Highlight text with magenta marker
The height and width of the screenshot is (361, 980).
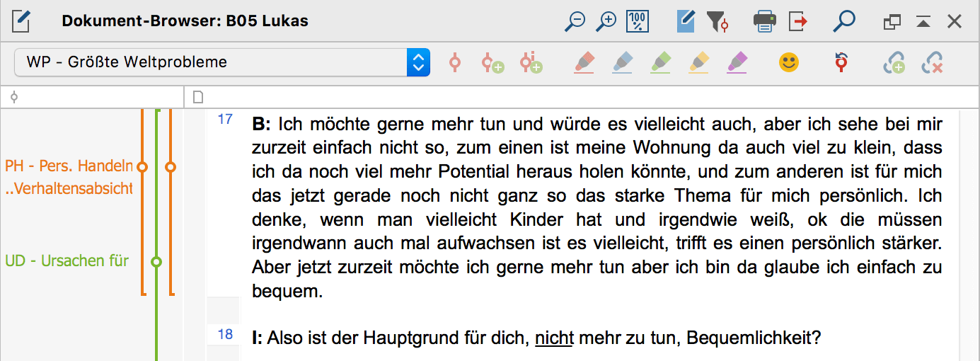tap(737, 63)
